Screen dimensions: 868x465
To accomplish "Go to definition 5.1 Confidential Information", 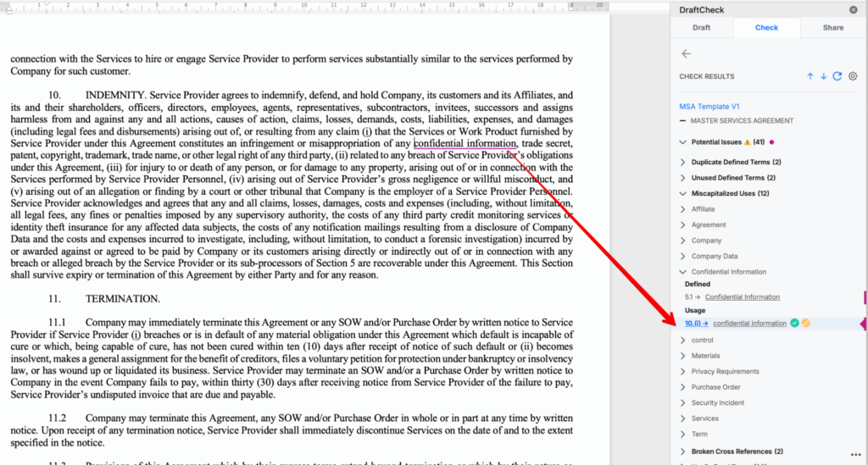I will click(742, 297).
